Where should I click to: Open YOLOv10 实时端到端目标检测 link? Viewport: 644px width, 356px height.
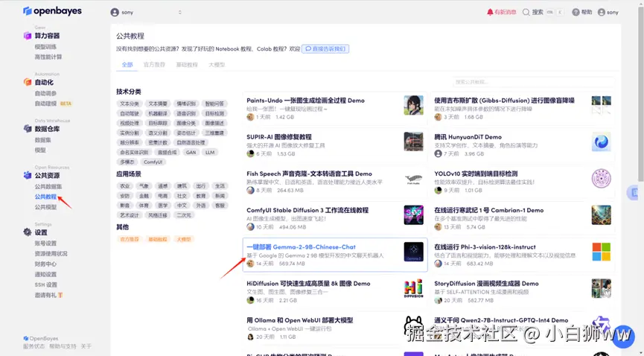tap(476, 174)
